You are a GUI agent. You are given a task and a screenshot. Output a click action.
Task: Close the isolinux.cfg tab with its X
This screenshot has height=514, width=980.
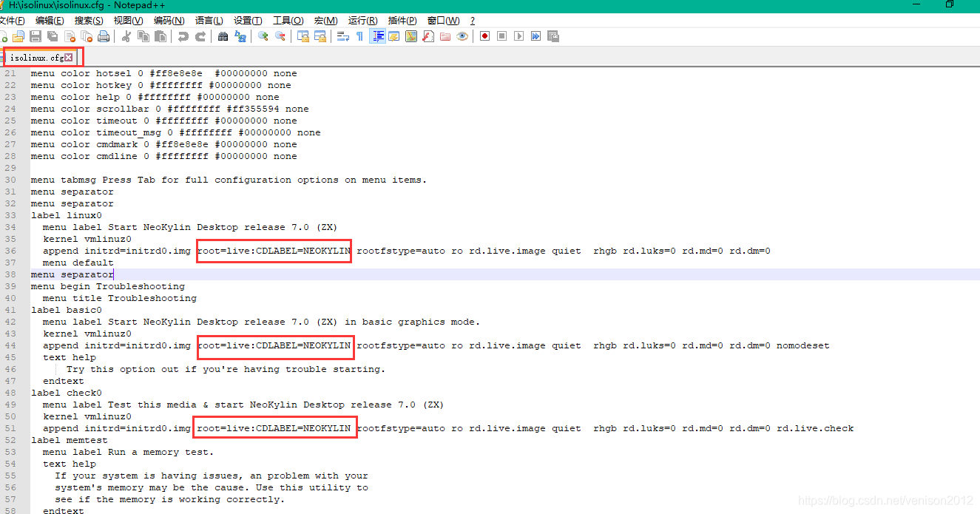(69, 57)
